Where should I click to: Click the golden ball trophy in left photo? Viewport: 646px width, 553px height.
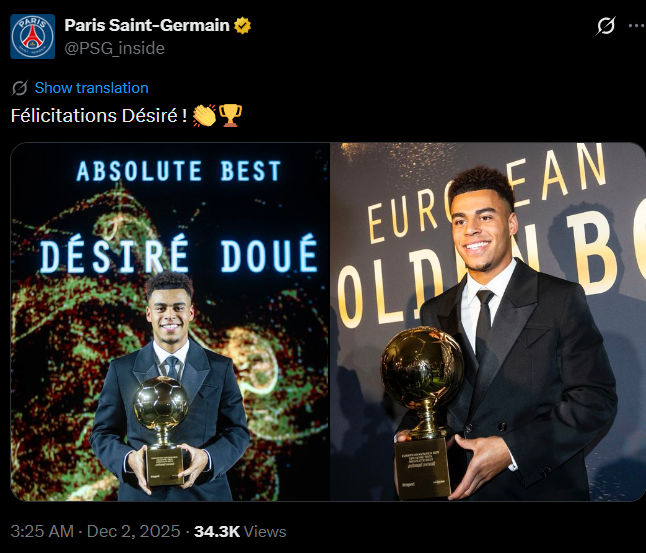click(162, 405)
